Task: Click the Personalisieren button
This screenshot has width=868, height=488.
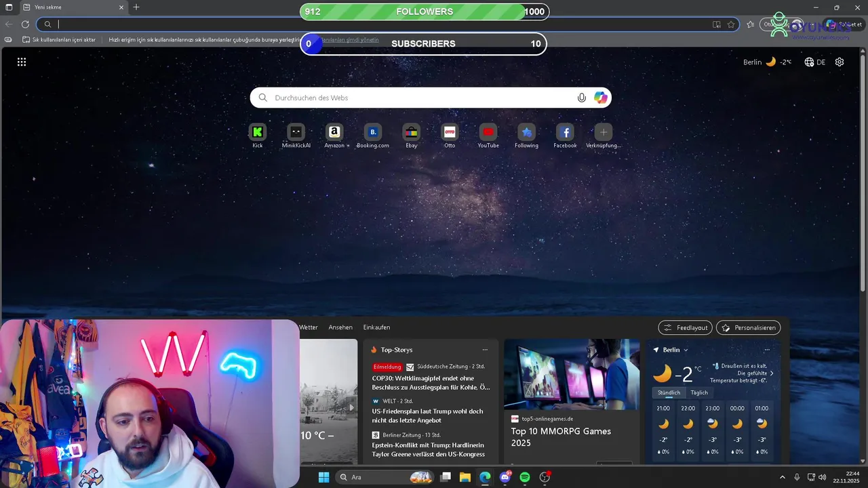Action: point(748,327)
